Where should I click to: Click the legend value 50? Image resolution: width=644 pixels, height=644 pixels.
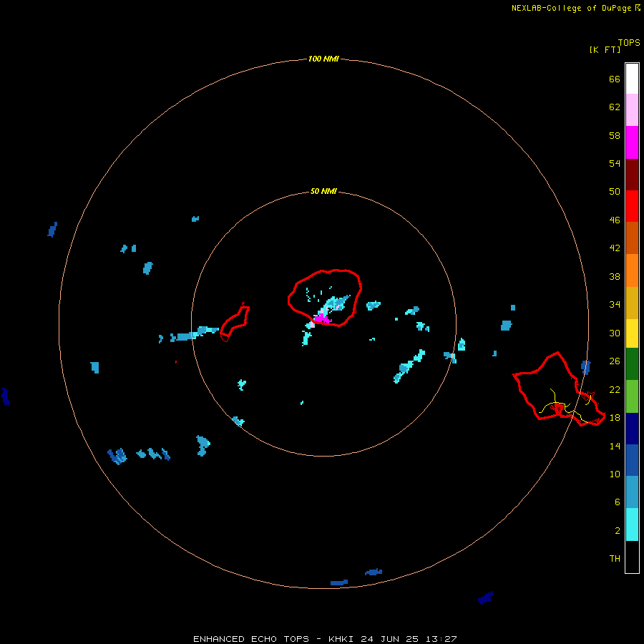pos(615,192)
